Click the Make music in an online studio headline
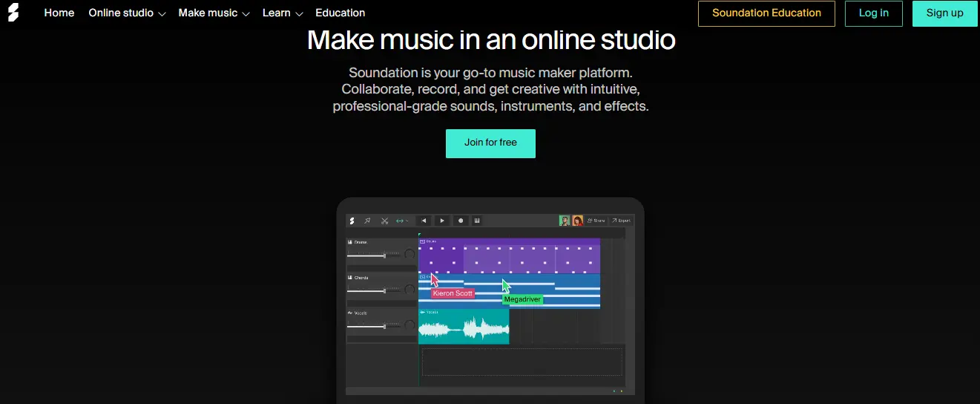Screen dimensions: 980x404 (491, 39)
